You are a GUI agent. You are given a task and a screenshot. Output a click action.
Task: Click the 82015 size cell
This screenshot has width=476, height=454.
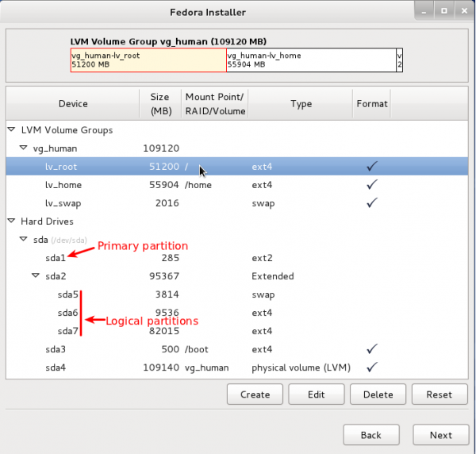pyautogui.click(x=164, y=331)
